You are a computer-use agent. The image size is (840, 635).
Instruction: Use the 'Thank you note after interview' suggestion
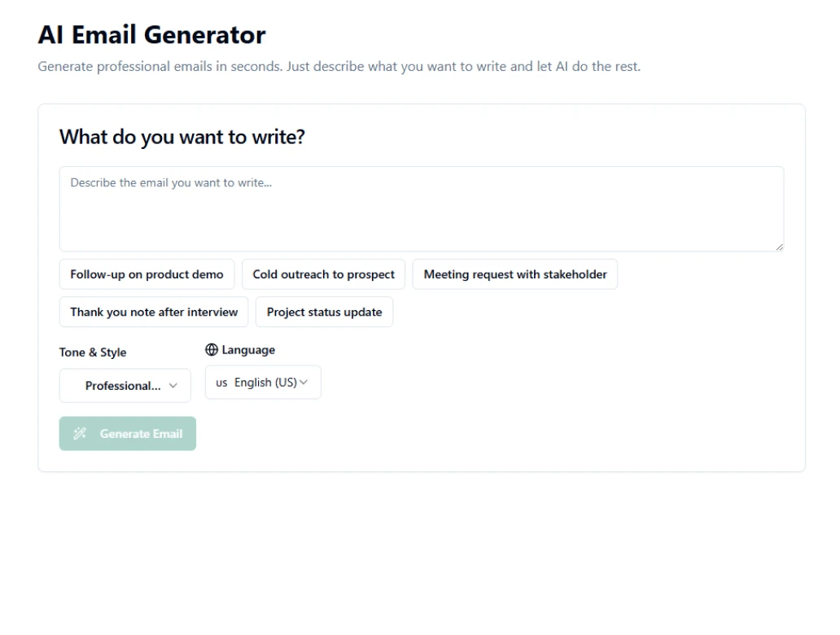point(154,312)
